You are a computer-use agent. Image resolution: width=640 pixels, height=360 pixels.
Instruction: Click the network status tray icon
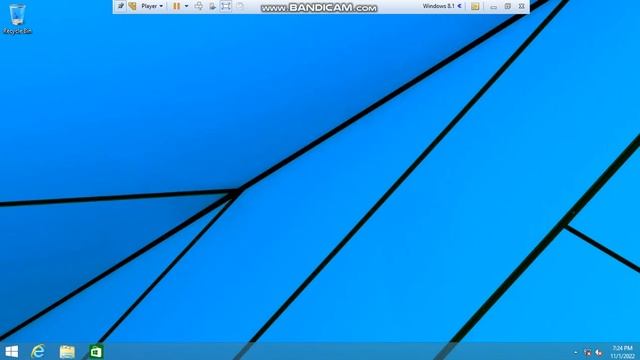click(587, 352)
